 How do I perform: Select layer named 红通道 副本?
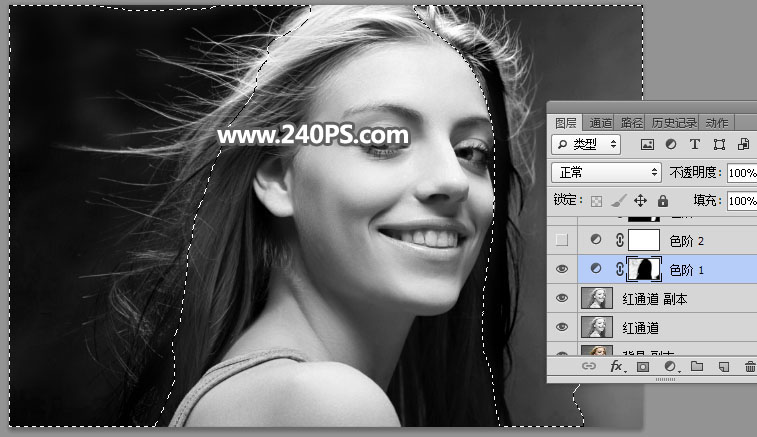tap(655, 299)
